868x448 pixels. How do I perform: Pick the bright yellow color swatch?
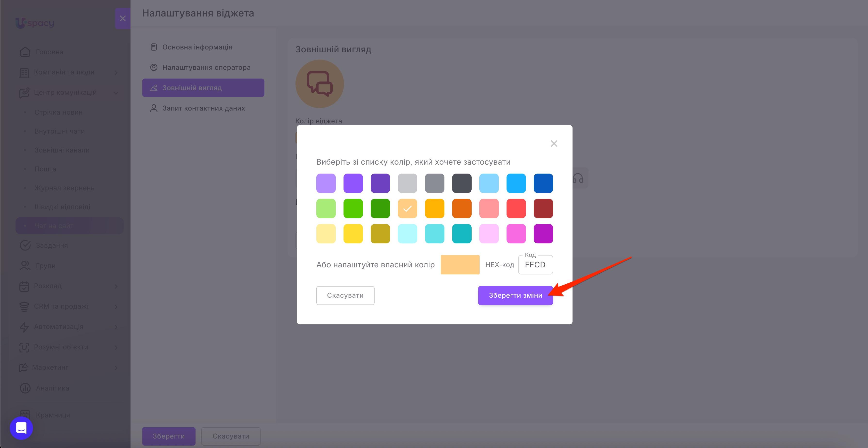click(x=353, y=234)
